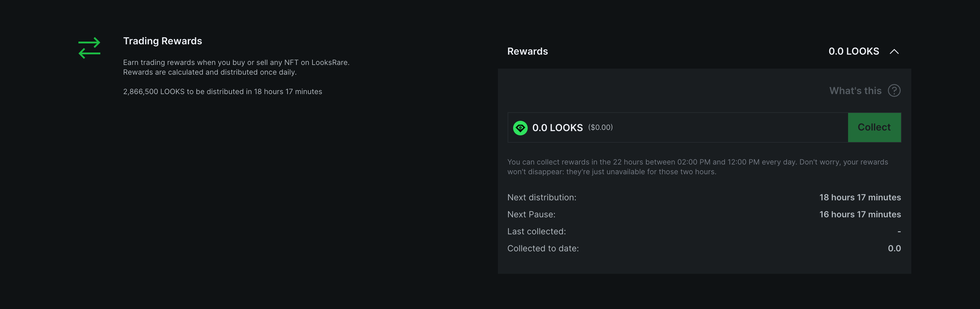Click the question mark help icon
The width and height of the screenshot is (980, 309).
tap(894, 90)
